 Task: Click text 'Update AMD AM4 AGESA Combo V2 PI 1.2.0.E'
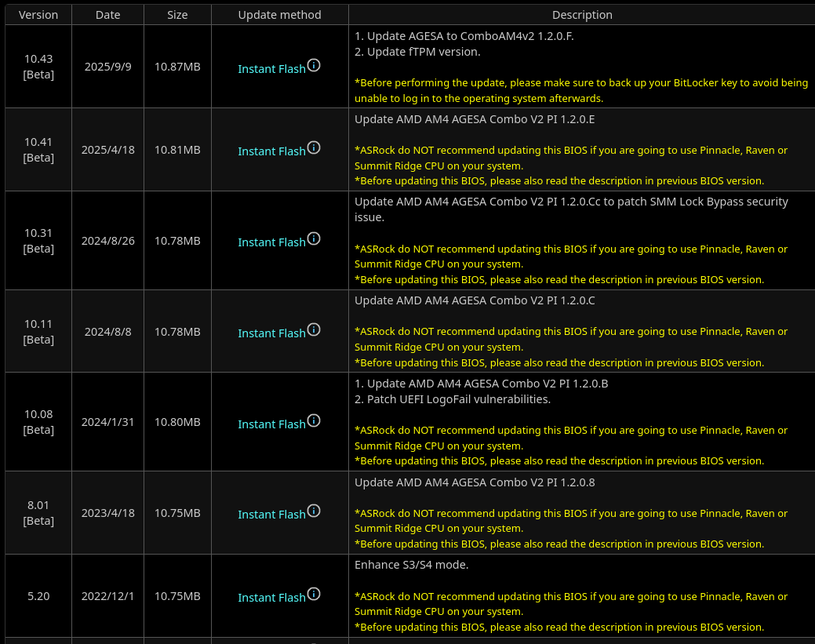pyautogui.click(x=475, y=119)
